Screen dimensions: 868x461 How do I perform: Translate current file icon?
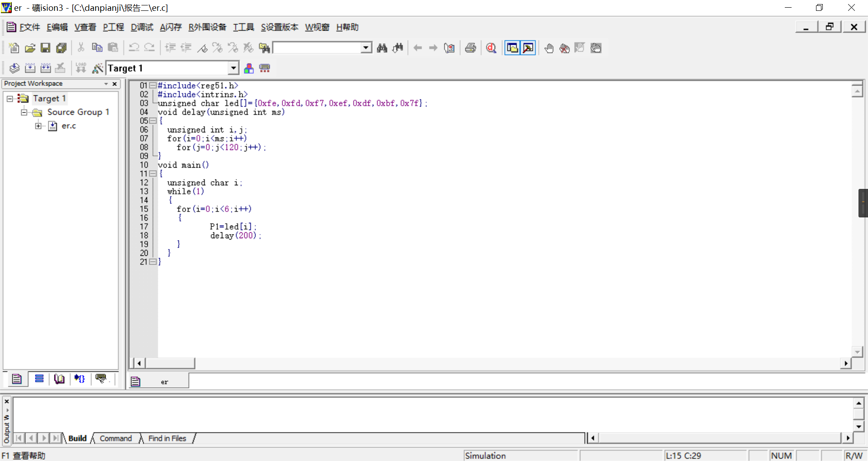[x=14, y=68]
